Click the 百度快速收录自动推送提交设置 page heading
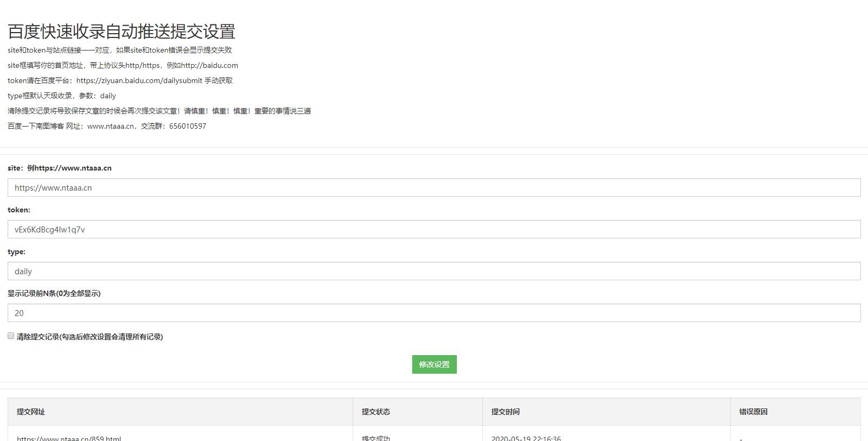 tap(122, 31)
